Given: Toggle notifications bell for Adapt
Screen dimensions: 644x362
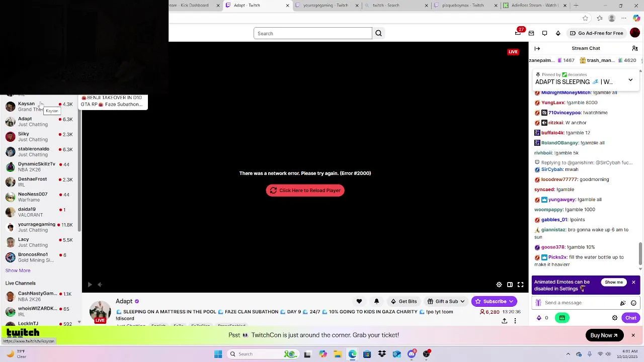Looking at the screenshot, I should click(376, 301).
